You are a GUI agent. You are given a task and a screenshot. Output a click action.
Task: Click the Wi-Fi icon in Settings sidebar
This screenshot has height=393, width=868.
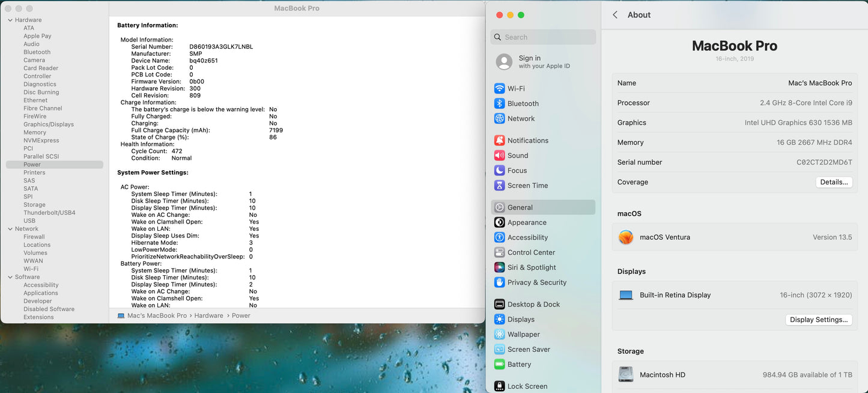click(499, 88)
